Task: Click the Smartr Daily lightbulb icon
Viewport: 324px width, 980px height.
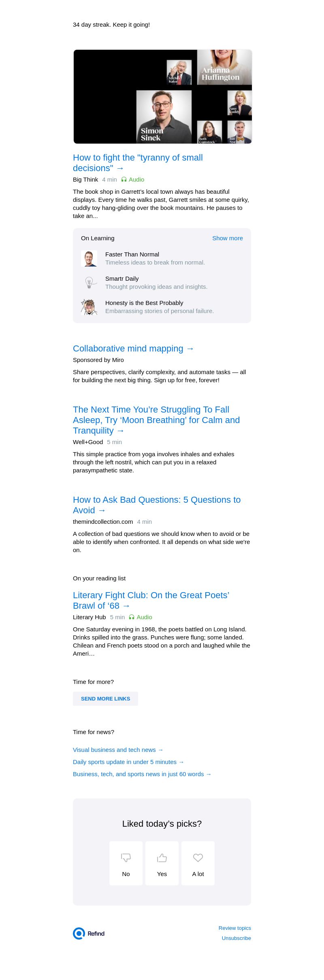Action: click(x=89, y=283)
